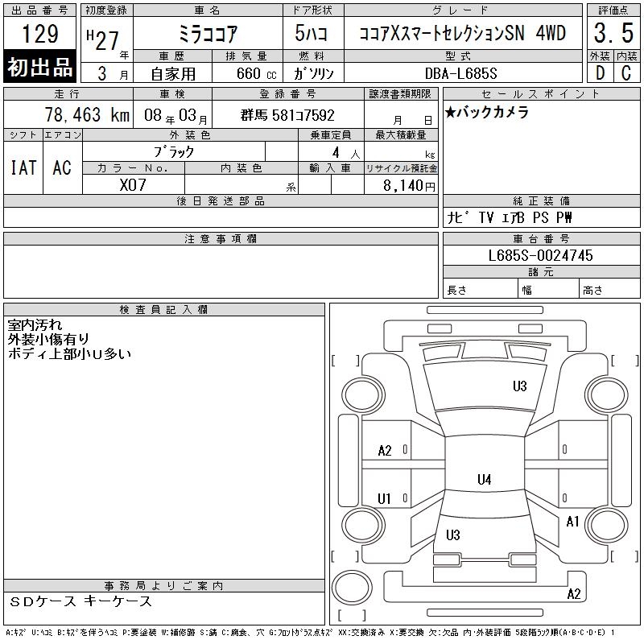Click inspection date 08年03月
644x644 pixels.
pyautogui.click(x=175, y=115)
